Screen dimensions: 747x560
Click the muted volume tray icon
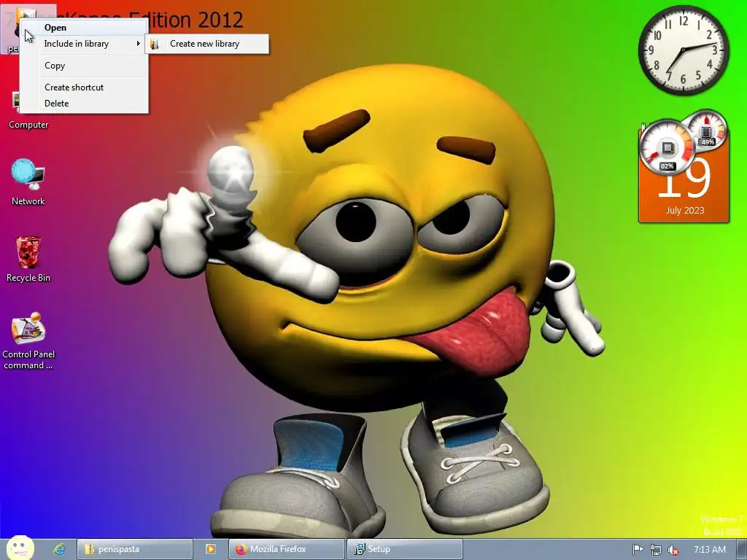click(673, 550)
